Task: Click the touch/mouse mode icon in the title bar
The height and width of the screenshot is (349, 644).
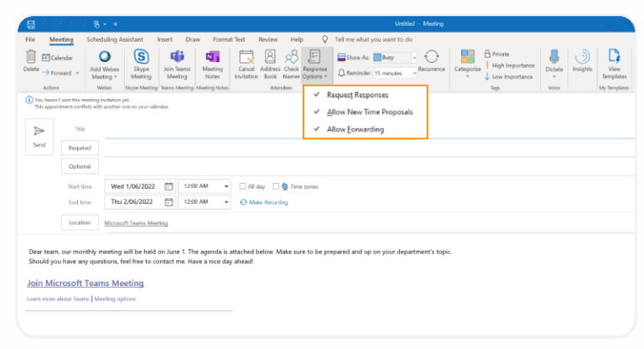Action: [96, 24]
